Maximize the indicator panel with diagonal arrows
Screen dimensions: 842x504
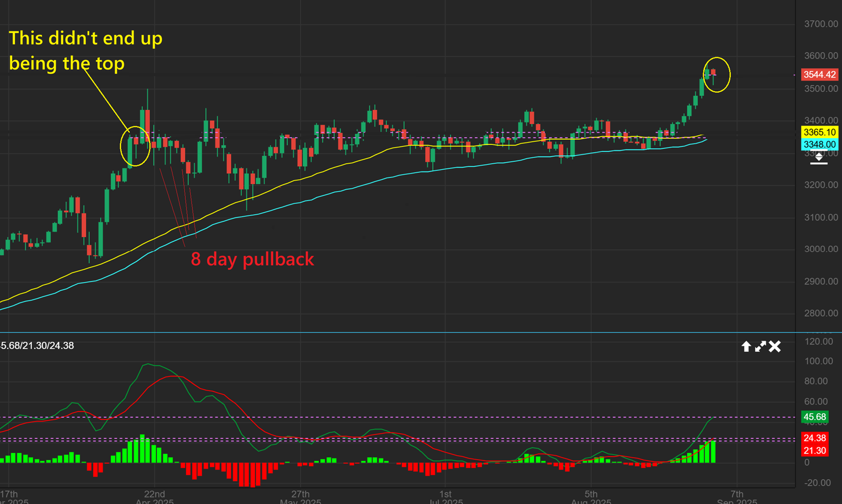tap(760, 347)
